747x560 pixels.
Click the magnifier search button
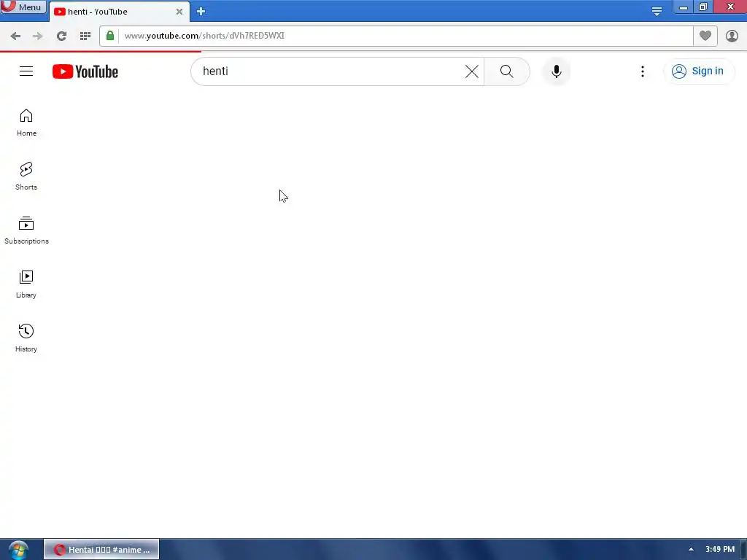pos(507,71)
